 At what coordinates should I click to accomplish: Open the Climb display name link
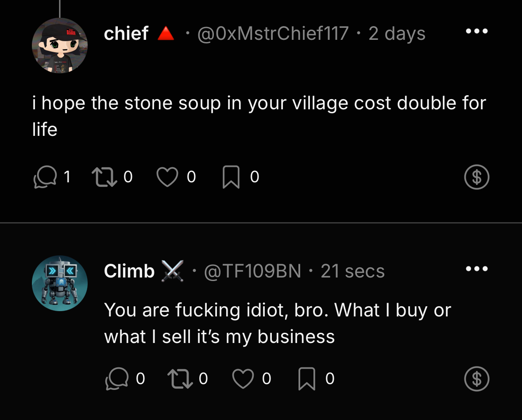129,271
